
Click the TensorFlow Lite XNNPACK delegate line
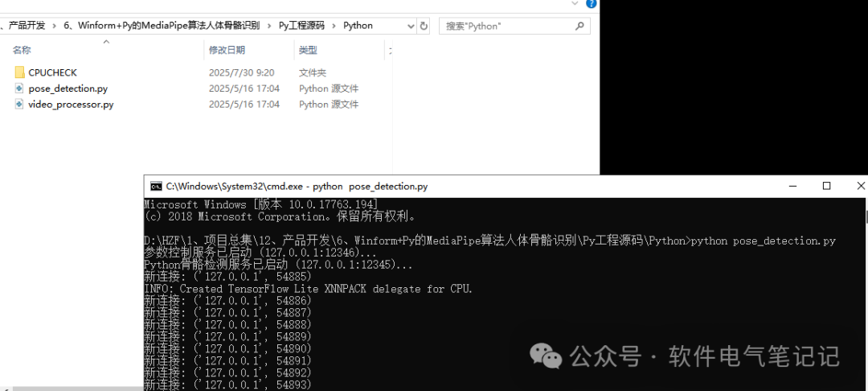309,289
